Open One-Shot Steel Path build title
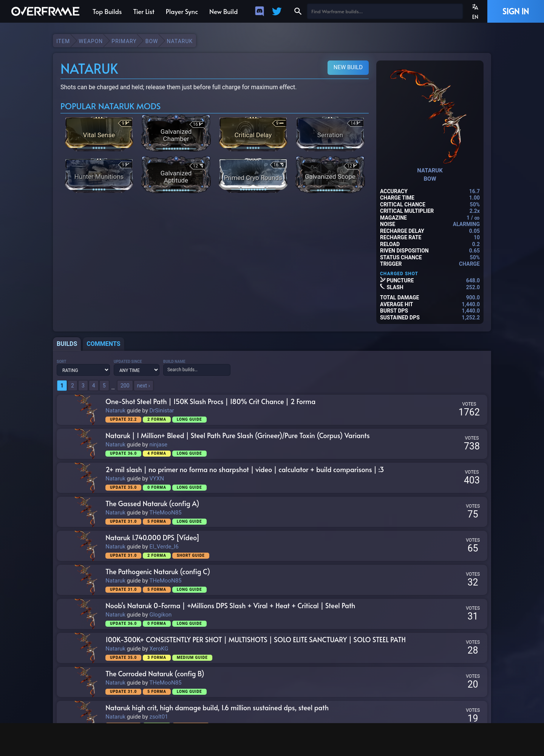Viewport: 544px width, 756px height. coord(210,402)
